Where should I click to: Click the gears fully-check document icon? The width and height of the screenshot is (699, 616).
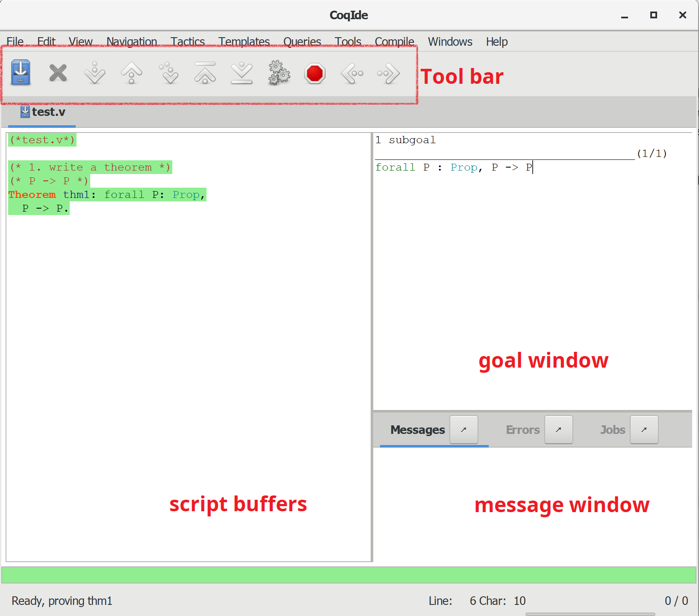click(x=279, y=73)
